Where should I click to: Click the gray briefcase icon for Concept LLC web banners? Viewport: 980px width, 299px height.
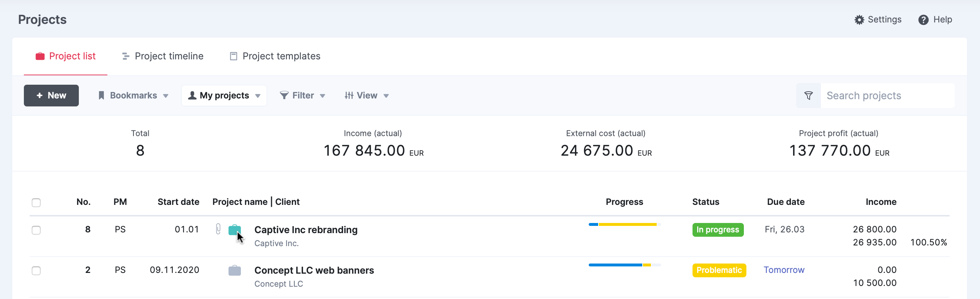[234, 270]
